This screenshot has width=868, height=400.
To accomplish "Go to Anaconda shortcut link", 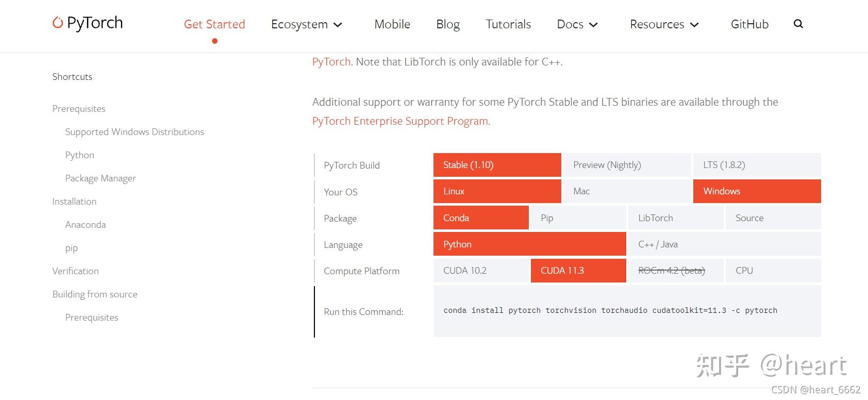I will [86, 225].
